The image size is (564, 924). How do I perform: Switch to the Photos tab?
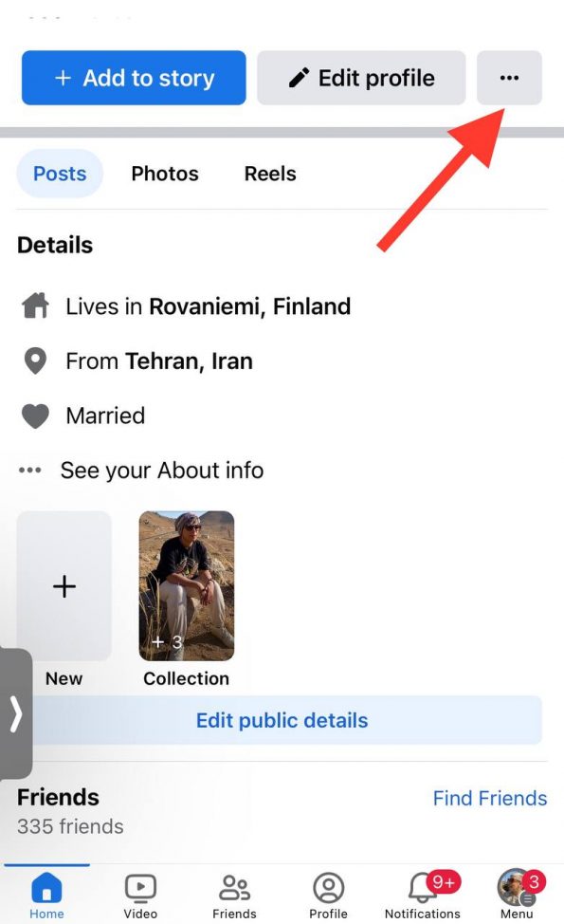click(165, 174)
